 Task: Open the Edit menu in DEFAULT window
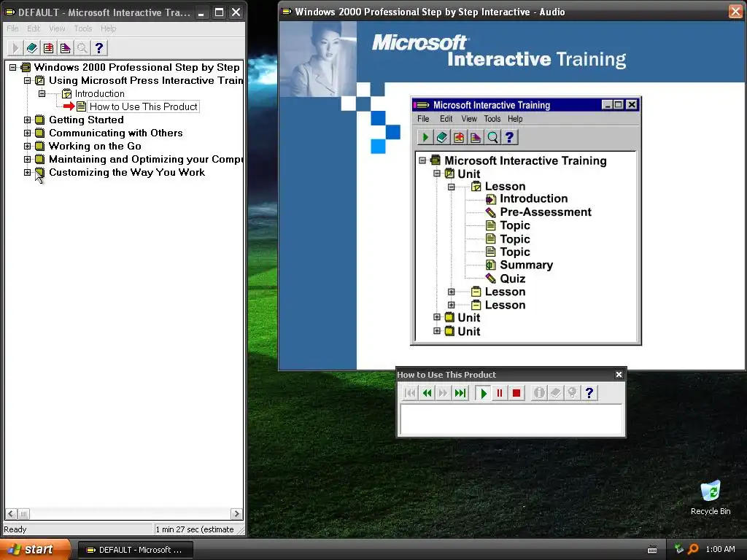click(x=34, y=28)
